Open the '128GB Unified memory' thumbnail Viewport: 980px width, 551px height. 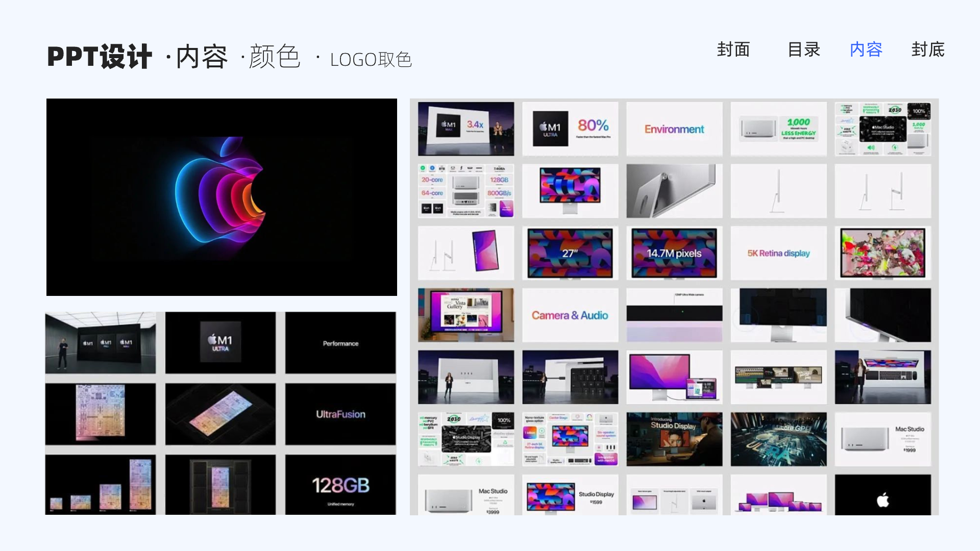point(340,485)
